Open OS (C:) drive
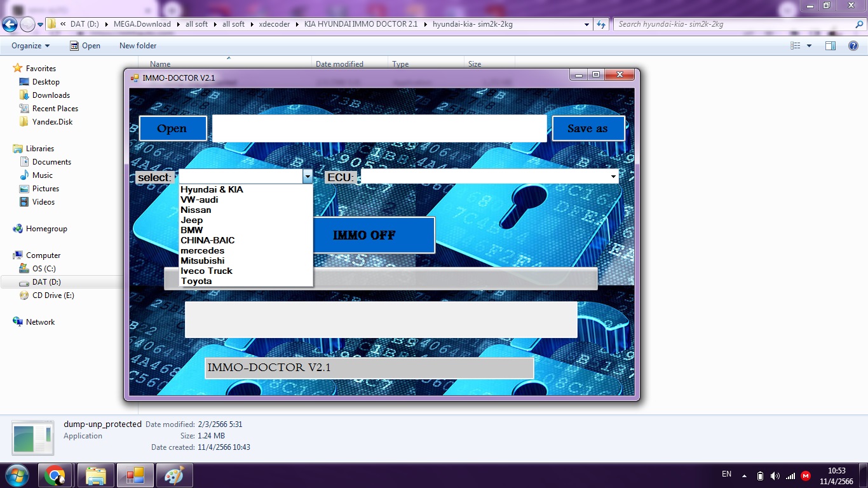Image resolution: width=868 pixels, height=488 pixels. [x=44, y=269]
